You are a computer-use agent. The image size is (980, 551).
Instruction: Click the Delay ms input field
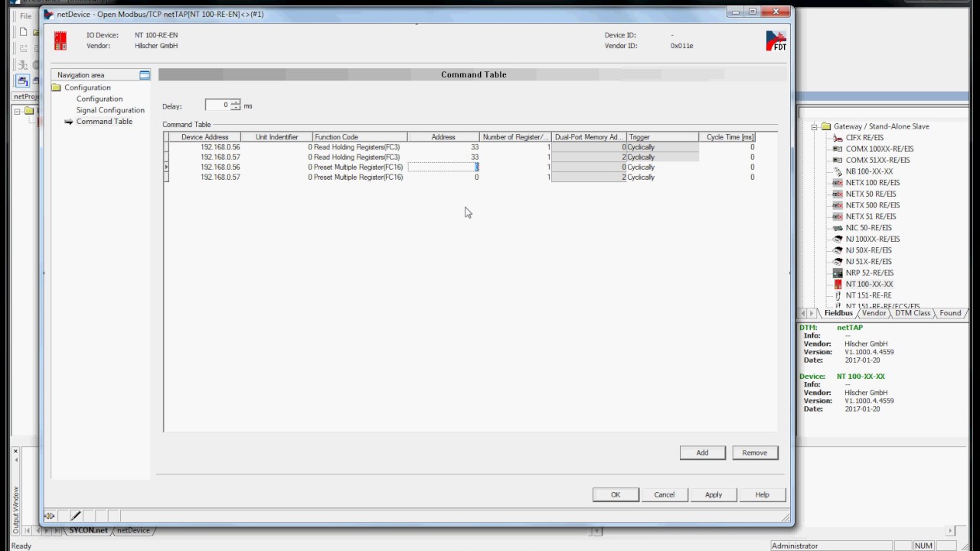point(217,105)
